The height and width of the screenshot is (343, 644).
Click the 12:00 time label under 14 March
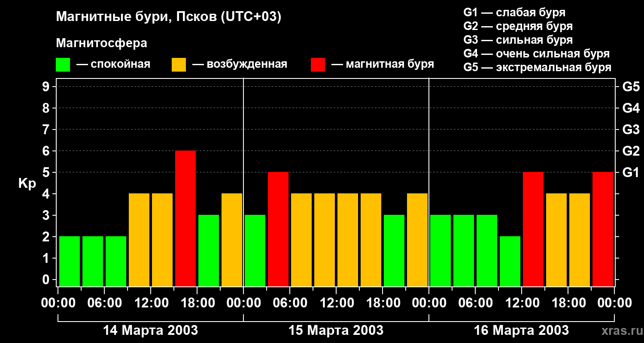[151, 303]
